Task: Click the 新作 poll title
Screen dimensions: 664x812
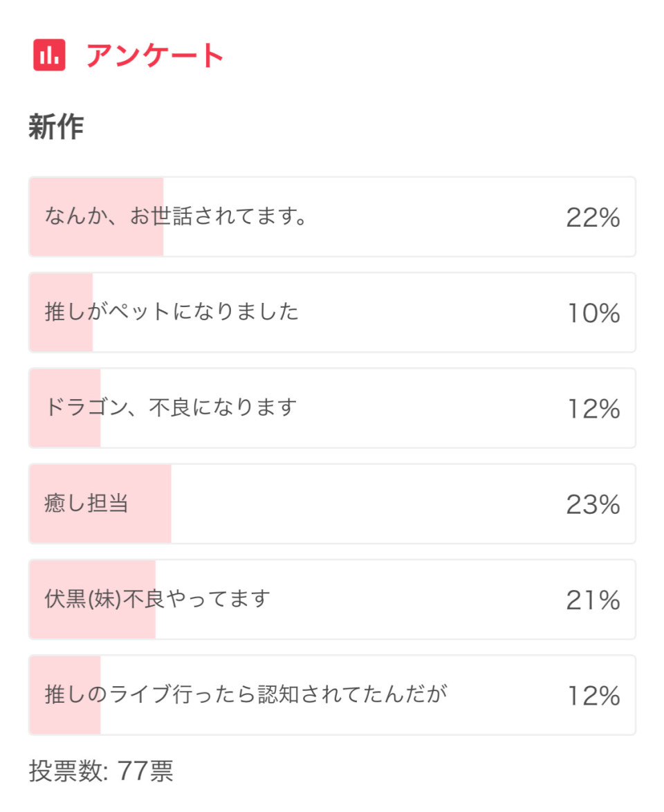Action: pos(56,127)
